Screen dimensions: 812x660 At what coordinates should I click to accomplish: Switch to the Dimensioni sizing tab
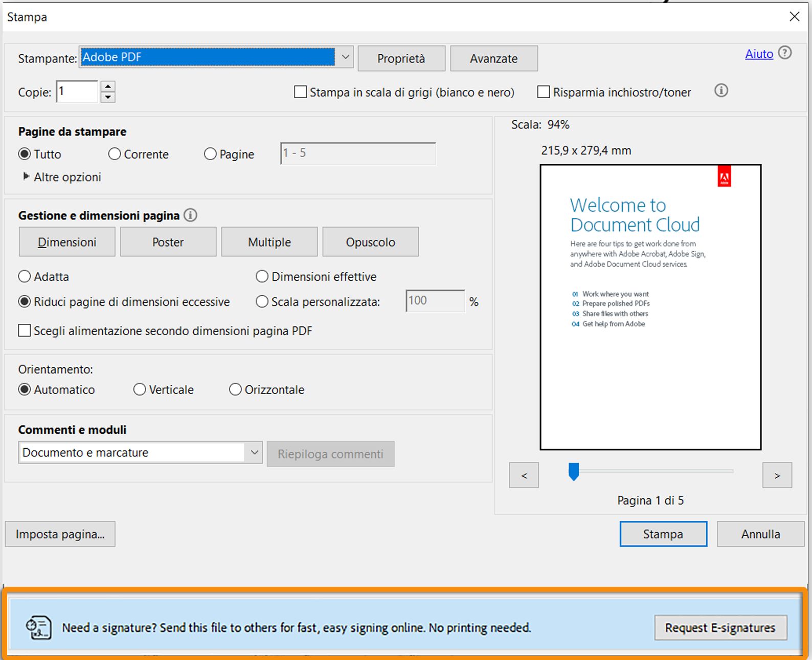67,242
